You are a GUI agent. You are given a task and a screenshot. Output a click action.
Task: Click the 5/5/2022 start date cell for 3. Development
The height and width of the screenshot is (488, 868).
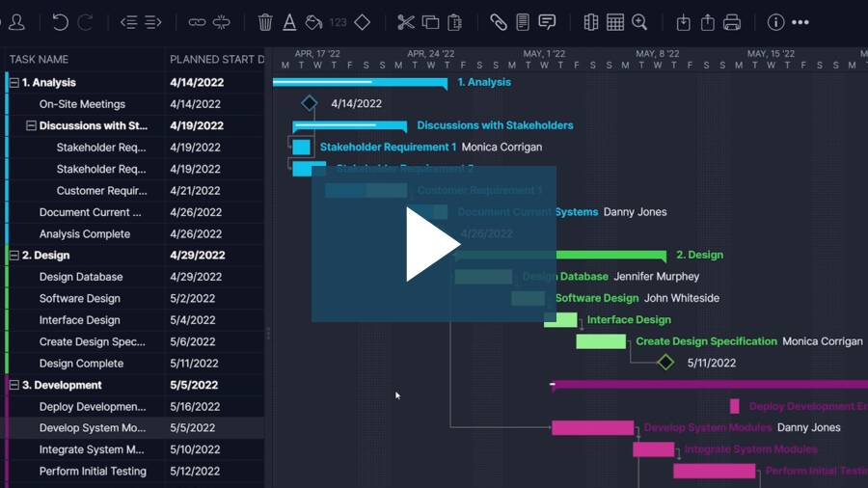[194, 385]
